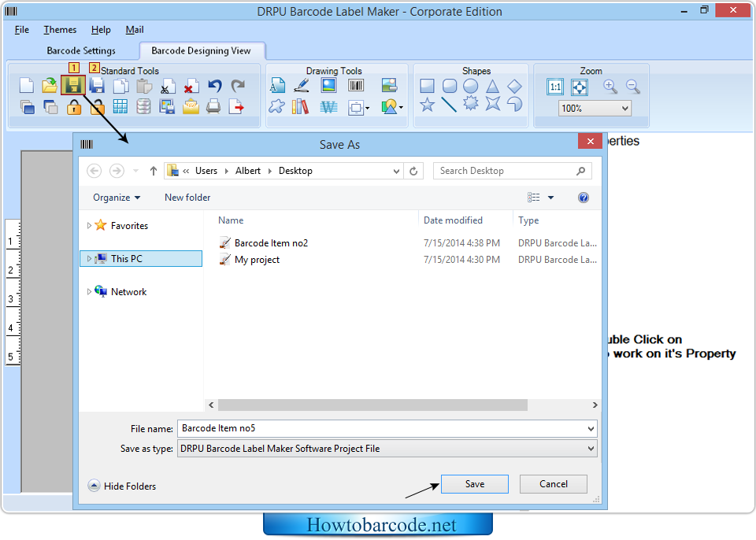Click the grey Redo arrow icon
Viewport: 756px width, 540px height.
tap(238, 86)
